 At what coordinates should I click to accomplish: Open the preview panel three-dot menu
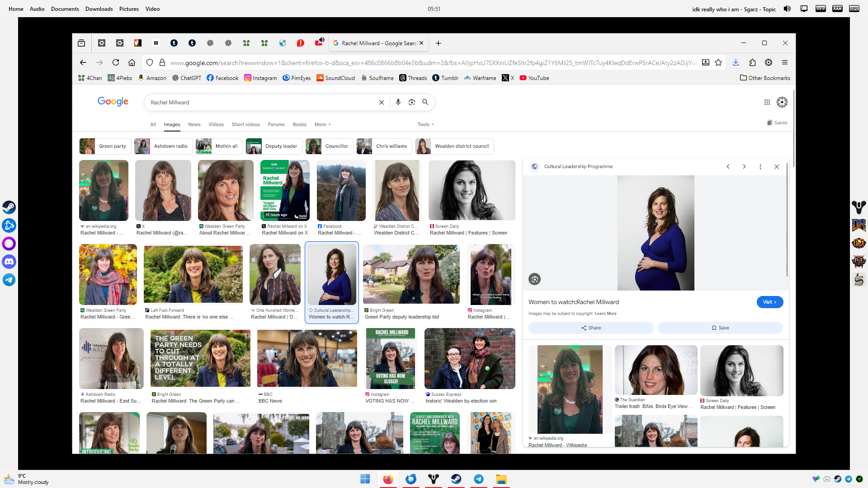click(x=760, y=167)
